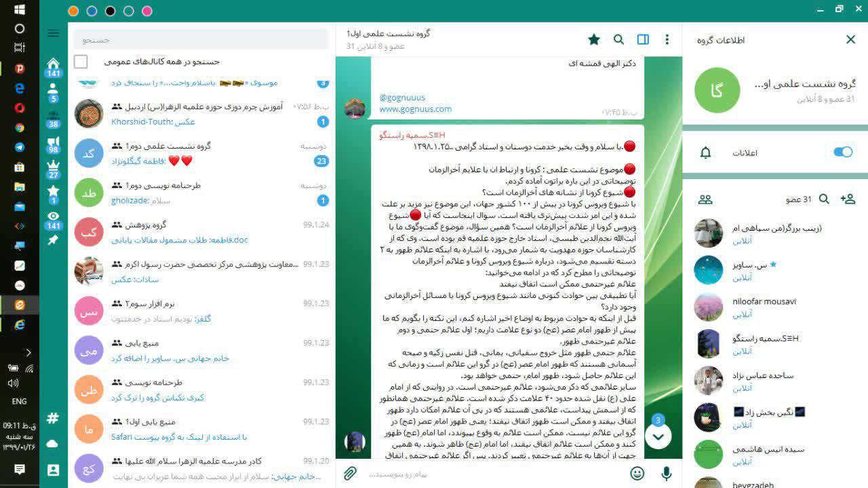This screenshot has height=488, width=868.
Task: Toggle the group notifications switch
Action: [843, 152]
